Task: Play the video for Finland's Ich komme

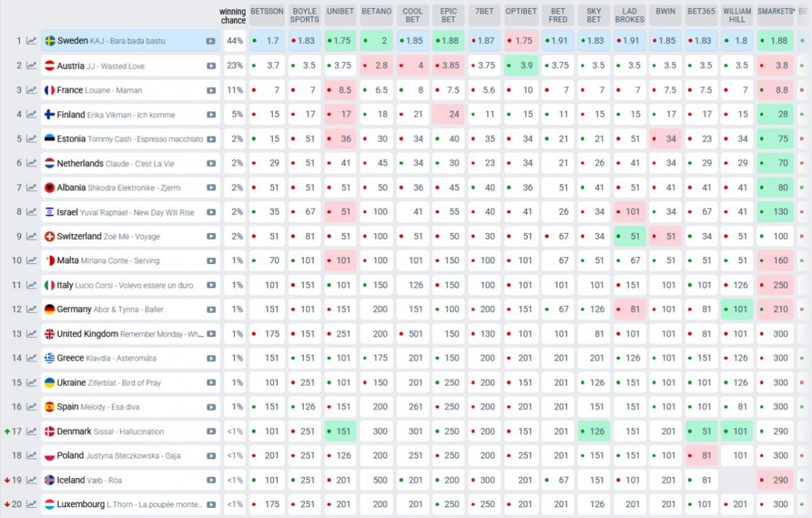Action: pos(211,114)
